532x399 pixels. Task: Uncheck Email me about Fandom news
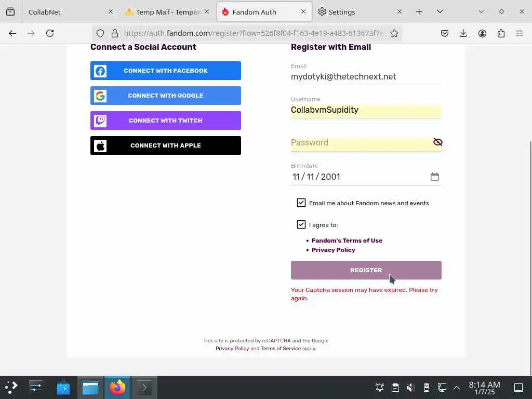click(x=301, y=203)
